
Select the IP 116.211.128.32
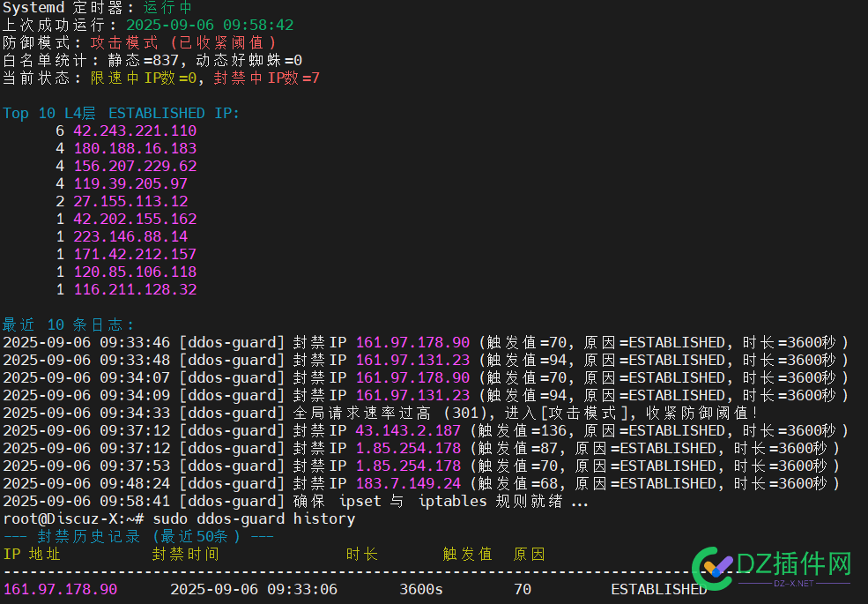click(x=135, y=289)
